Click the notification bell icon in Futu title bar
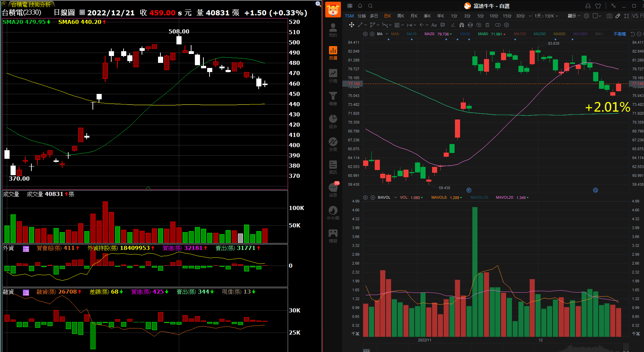Screen dimensions: 644x352 360,6
